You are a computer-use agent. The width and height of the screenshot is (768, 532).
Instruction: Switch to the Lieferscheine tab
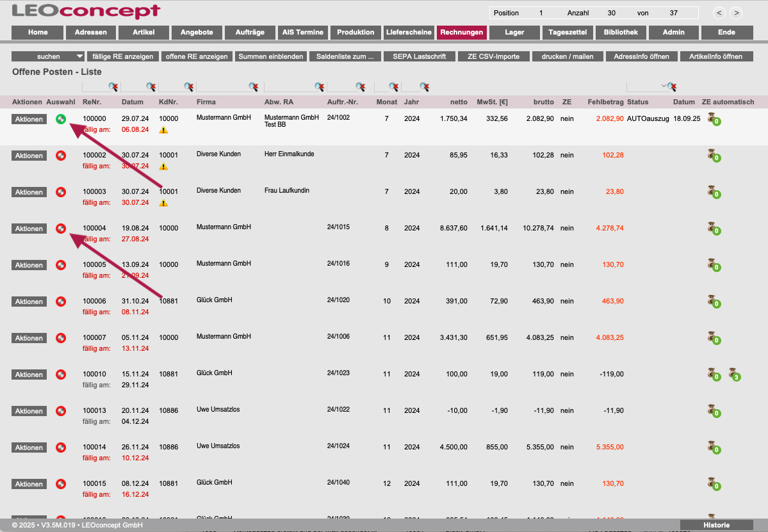[409, 33]
